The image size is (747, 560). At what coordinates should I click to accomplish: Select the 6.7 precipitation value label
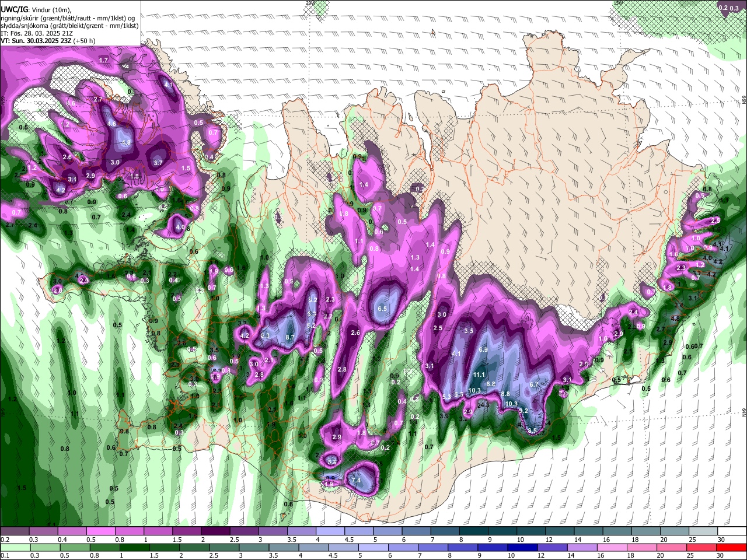pos(534,384)
